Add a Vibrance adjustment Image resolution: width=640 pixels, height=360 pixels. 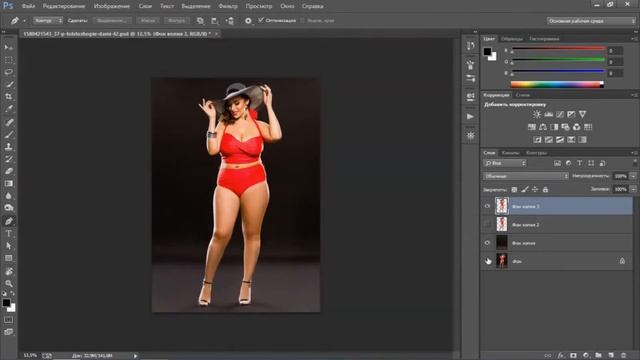tap(582, 114)
